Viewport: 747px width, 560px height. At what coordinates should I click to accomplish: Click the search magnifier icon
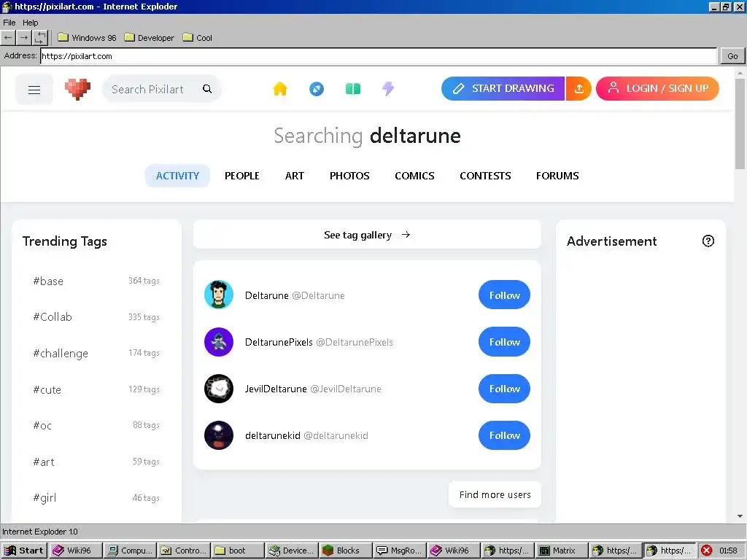click(207, 89)
